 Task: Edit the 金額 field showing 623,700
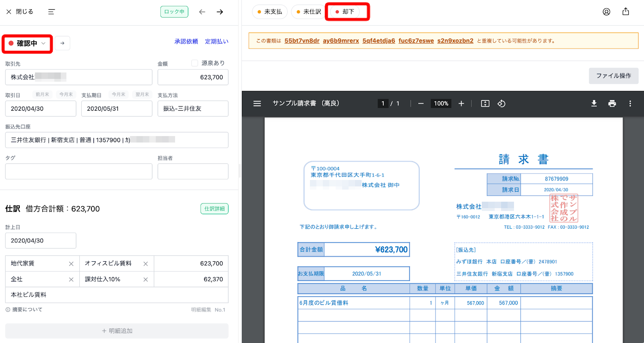[x=193, y=77]
